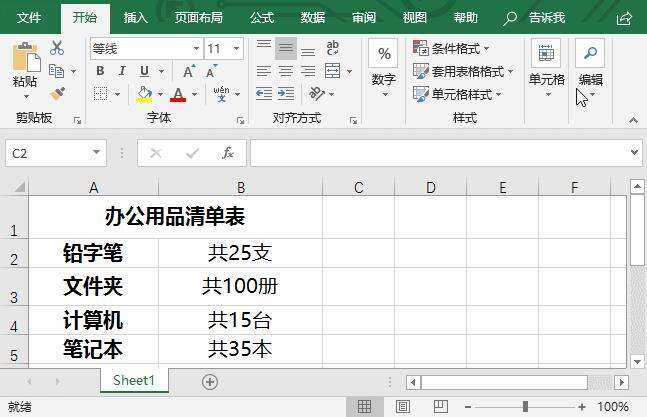This screenshot has width=647, height=417.
Task: Expand font color dropdown arrow
Action: pyautogui.click(x=194, y=94)
